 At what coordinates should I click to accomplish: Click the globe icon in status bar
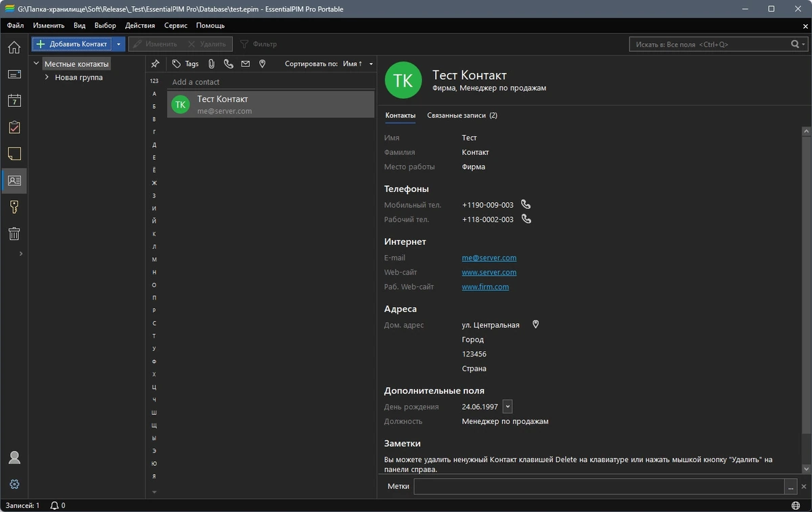click(795, 505)
